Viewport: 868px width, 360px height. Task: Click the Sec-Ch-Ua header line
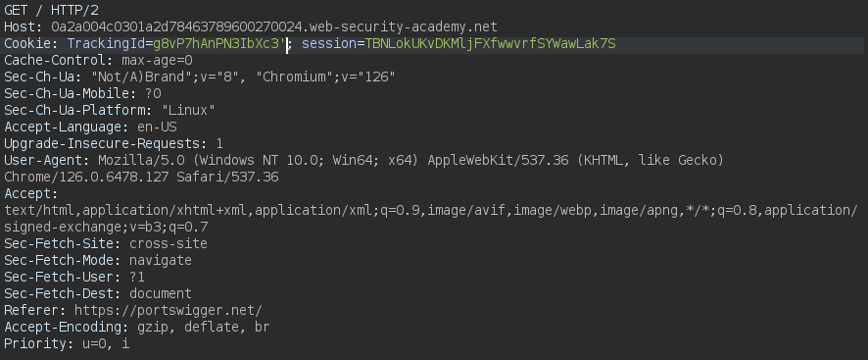point(200,77)
